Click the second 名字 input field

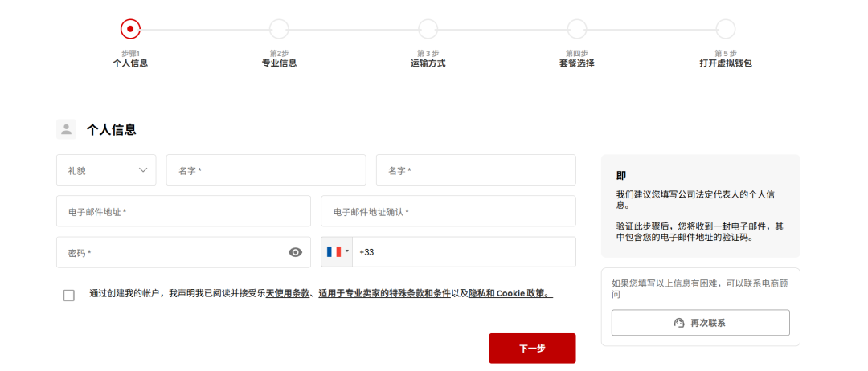[x=476, y=170]
